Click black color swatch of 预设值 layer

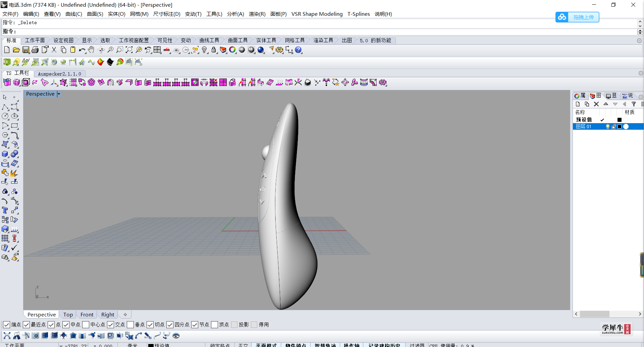tap(620, 120)
